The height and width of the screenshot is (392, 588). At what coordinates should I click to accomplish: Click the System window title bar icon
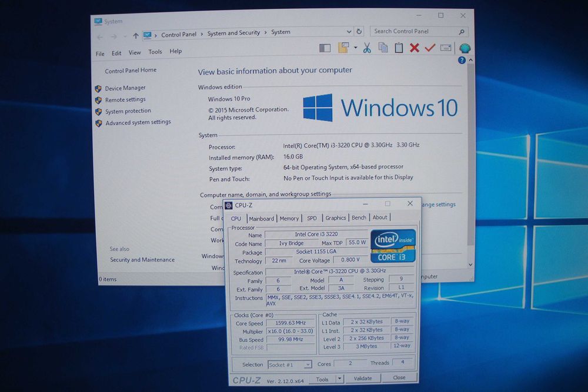(x=98, y=21)
